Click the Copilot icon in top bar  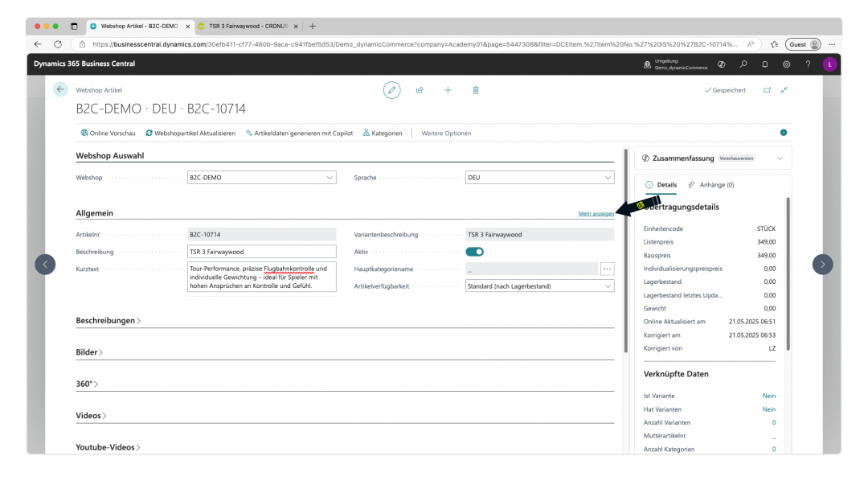pyautogui.click(x=721, y=64)
